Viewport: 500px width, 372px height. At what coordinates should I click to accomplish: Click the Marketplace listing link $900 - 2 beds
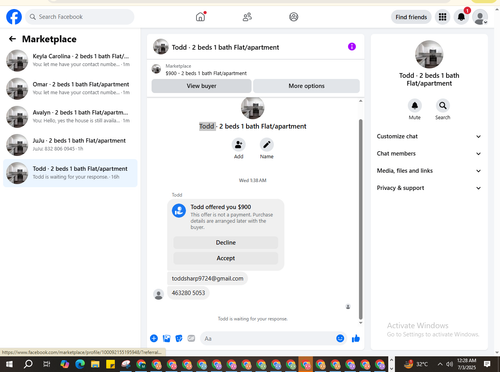[206, 73]
